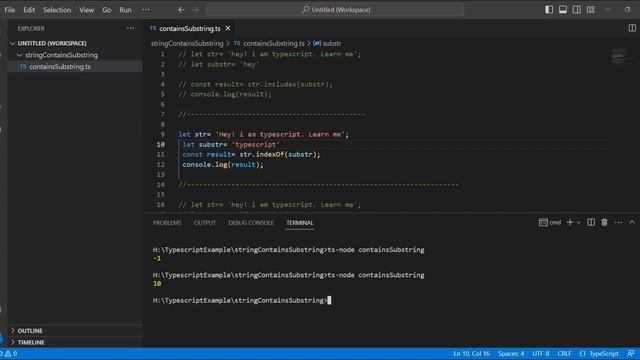Click containsSubstring.ts in the breadcrumb
Screen dimensions: 640x360
[273, 43]
